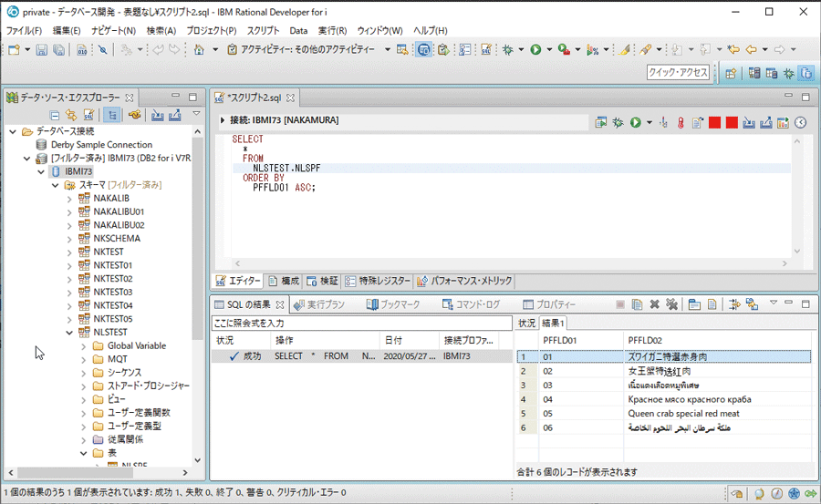Open a new SQL scrapbook from explorer toolbar
Screen dimensions: 821x504
tap(88, 115)
